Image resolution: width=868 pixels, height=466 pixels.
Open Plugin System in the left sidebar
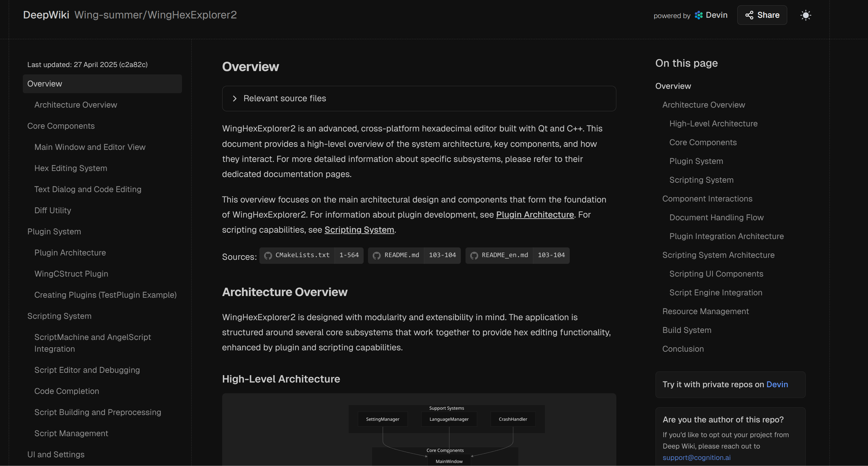click(54, 232)
